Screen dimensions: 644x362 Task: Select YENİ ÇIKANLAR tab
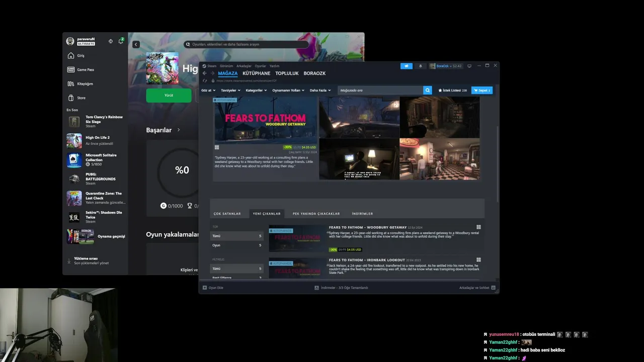click(267, 214)
